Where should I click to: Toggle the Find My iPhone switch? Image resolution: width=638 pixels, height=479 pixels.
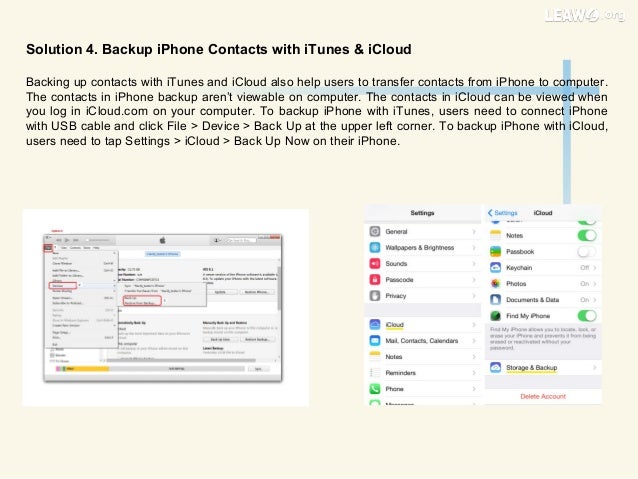tap(587, 316)
